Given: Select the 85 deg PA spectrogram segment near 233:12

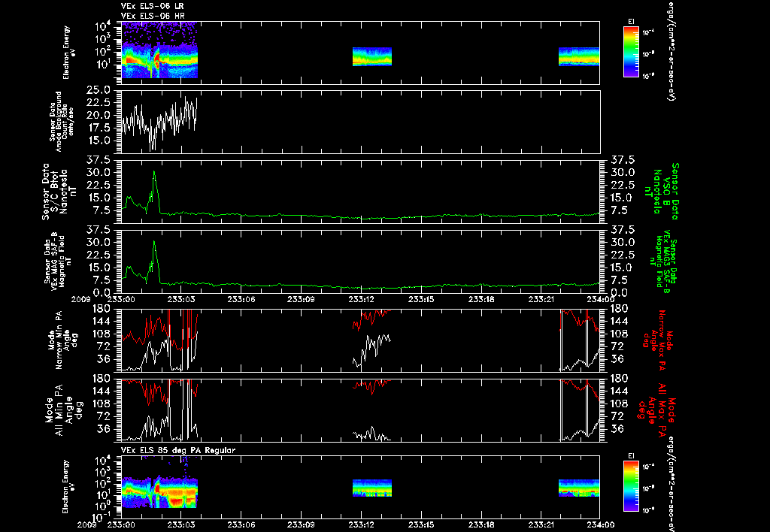Looking at the screenshot, I should pos(372,488).
